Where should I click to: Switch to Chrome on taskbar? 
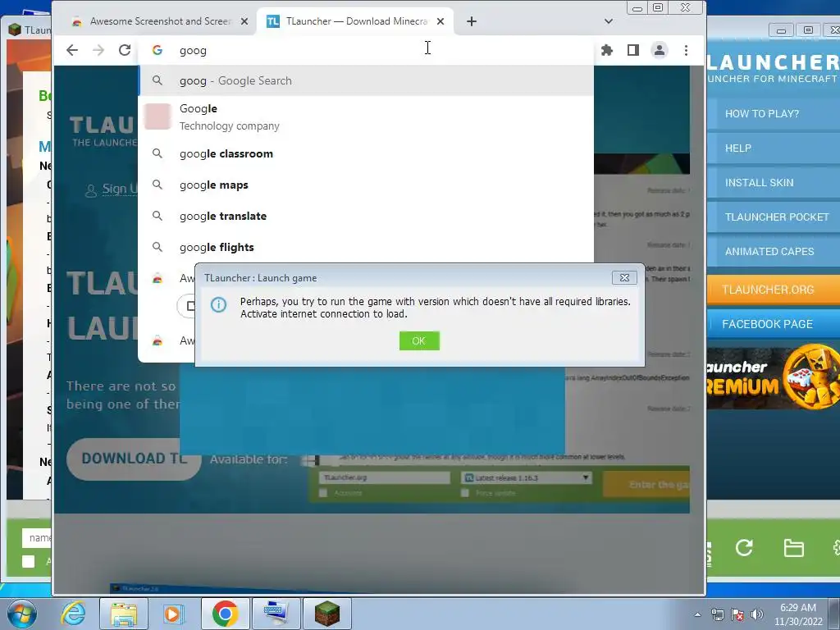point(225,614)
